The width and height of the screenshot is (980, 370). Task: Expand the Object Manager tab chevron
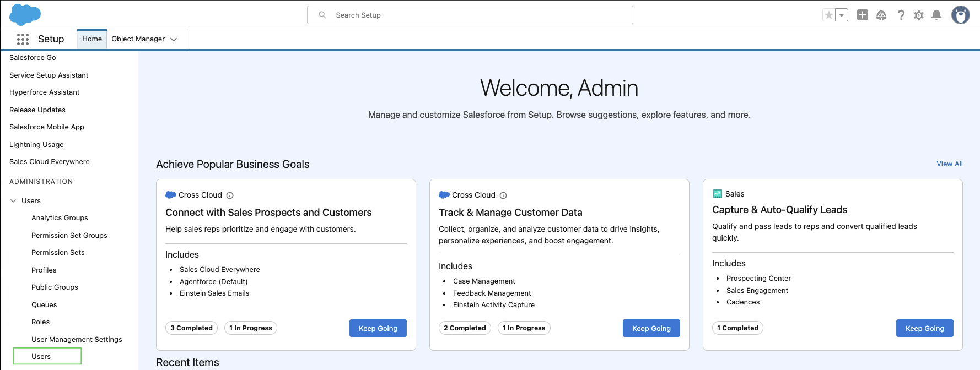tap(174, 40)
